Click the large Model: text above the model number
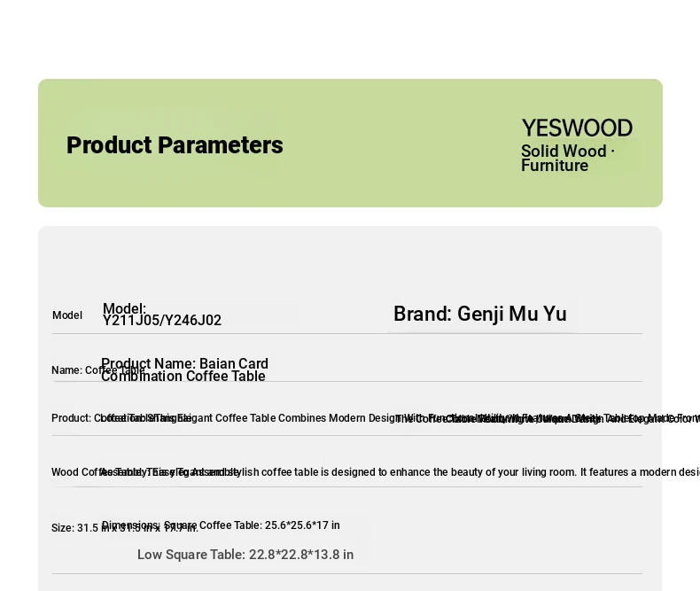 pos(124,308)
